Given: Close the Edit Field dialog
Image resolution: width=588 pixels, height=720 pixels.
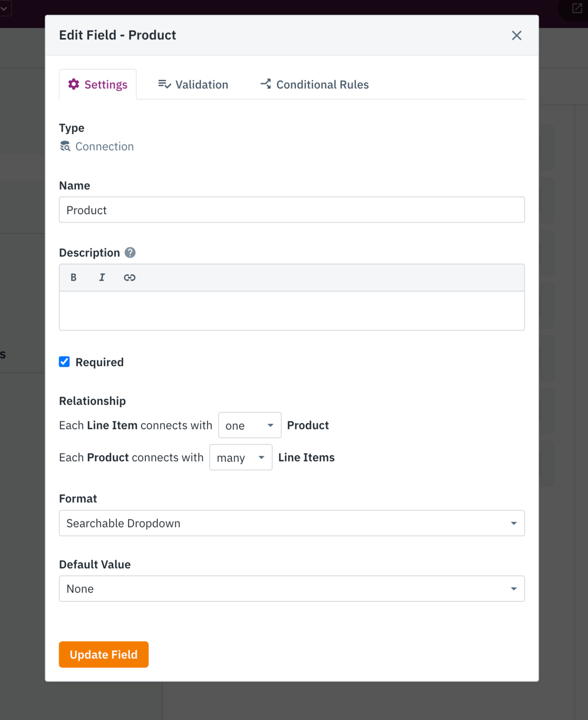Looking at the screenshot, I should pos(516,36).
